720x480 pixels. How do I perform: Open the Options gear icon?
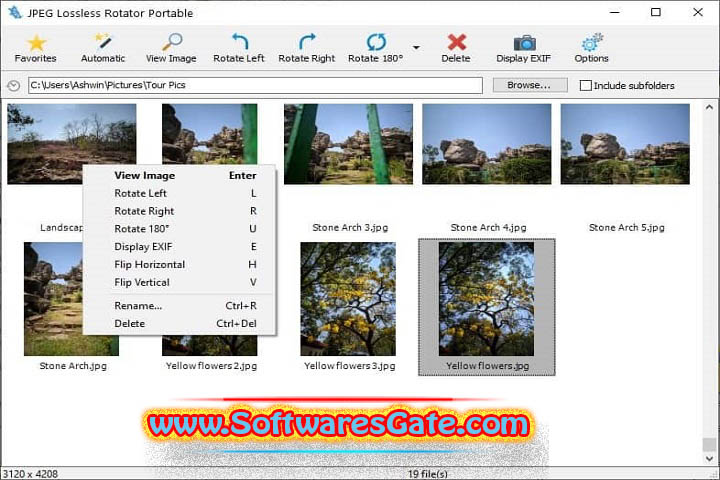coord(592,42)
